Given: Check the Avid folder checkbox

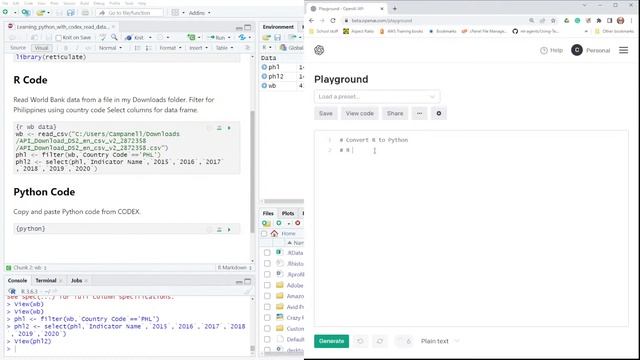Looking at the screenshot, I should (267, 307).
